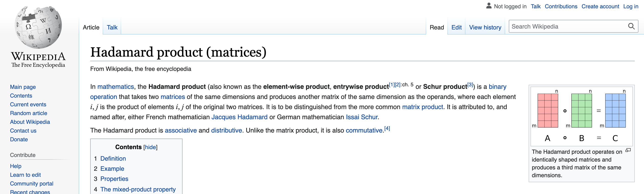Switch to the Talk tab

(112, 27)
